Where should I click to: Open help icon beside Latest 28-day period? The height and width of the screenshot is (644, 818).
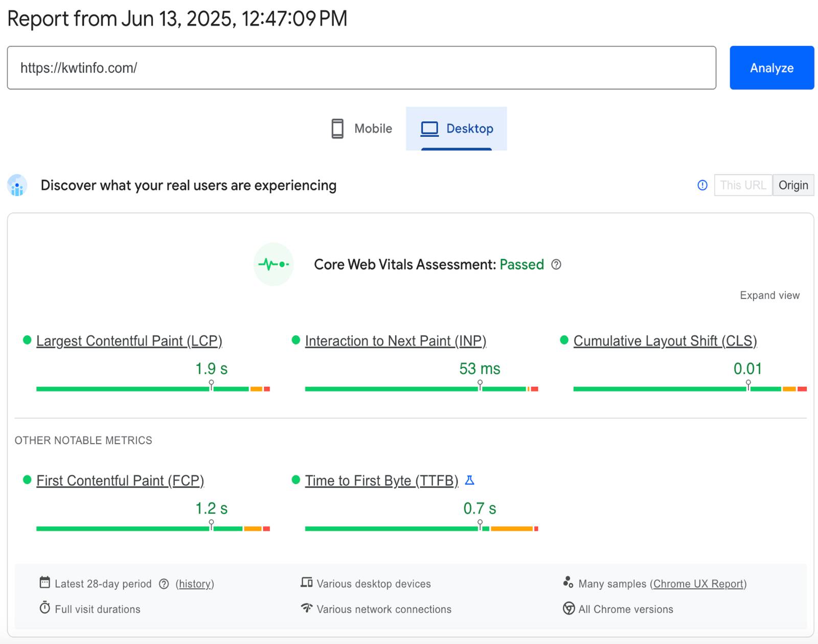click(164, 584)
